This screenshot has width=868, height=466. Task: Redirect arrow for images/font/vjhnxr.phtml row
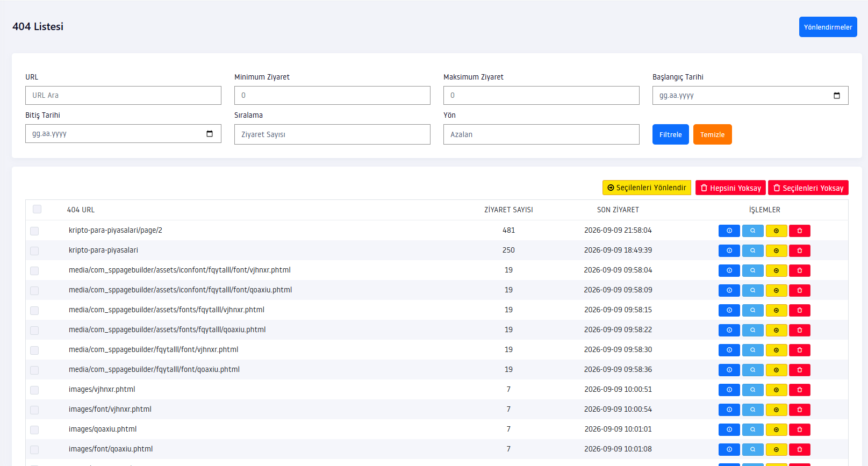coord(776,410)
